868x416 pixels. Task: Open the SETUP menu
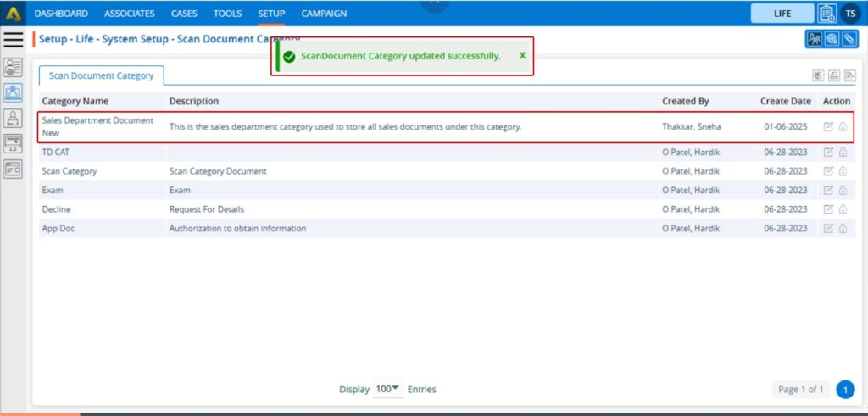[271, 14]
